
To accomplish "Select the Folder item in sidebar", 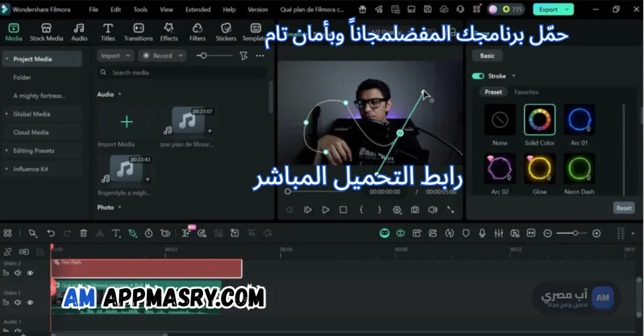I will click(x=22, y=77).
